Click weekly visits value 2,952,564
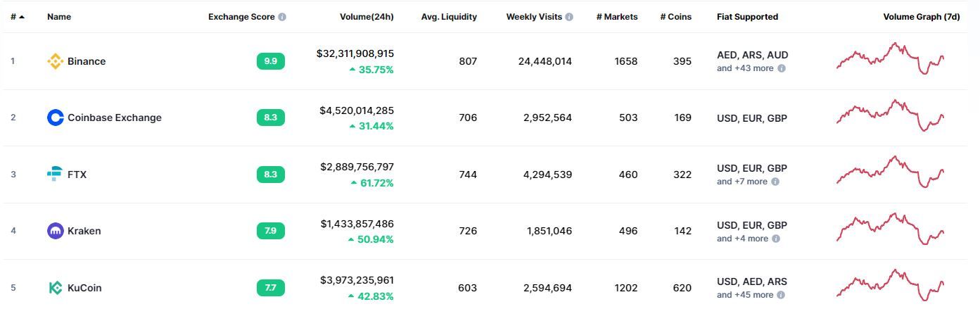 click(548, 118)
